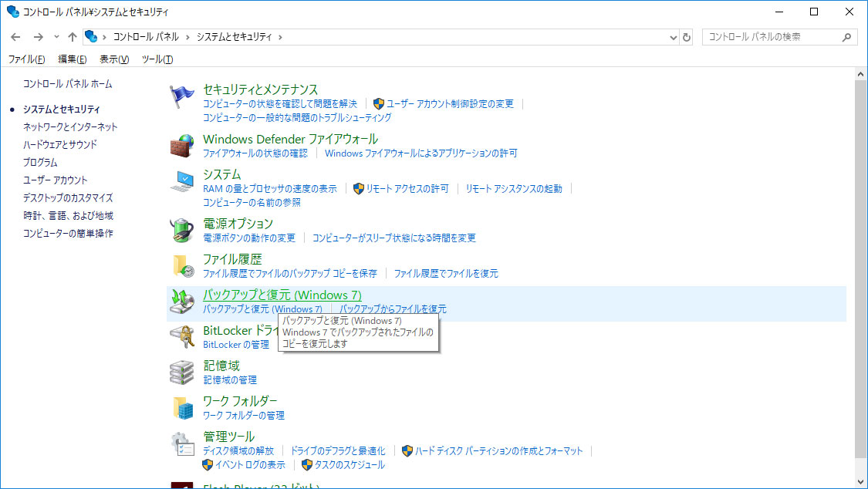Click コントロール パネル breadcrumb in address bar

(x=146, y=37)
